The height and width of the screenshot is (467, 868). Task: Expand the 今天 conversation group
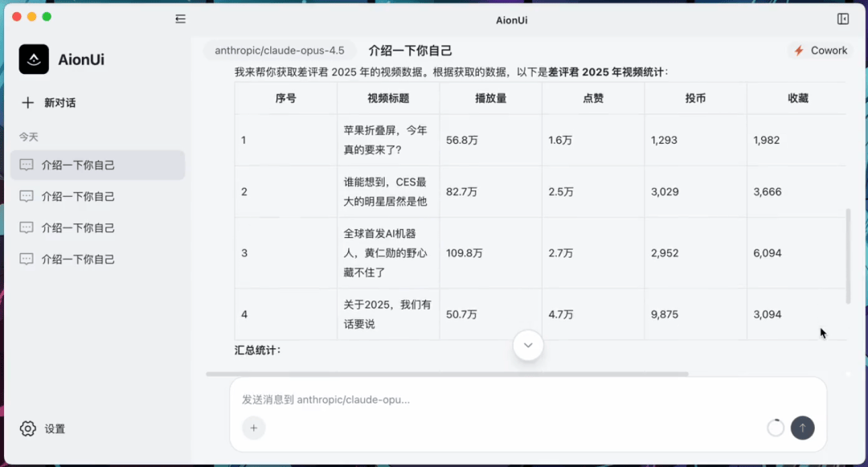(x=29, y=137)
